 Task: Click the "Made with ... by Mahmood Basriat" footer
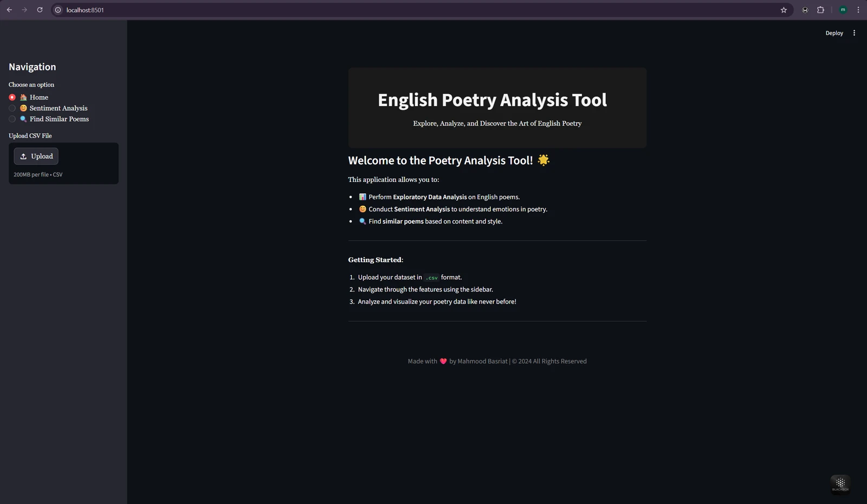(497, 361)
